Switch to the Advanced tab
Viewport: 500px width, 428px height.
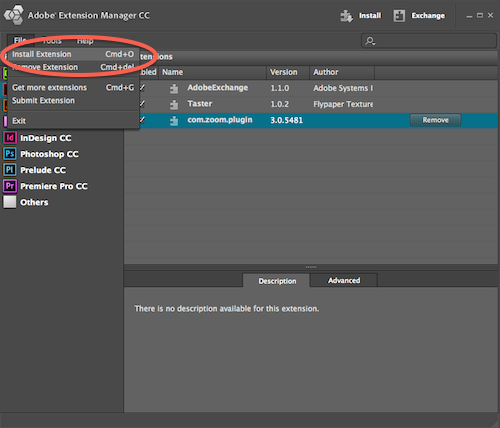tap(344, 280)
